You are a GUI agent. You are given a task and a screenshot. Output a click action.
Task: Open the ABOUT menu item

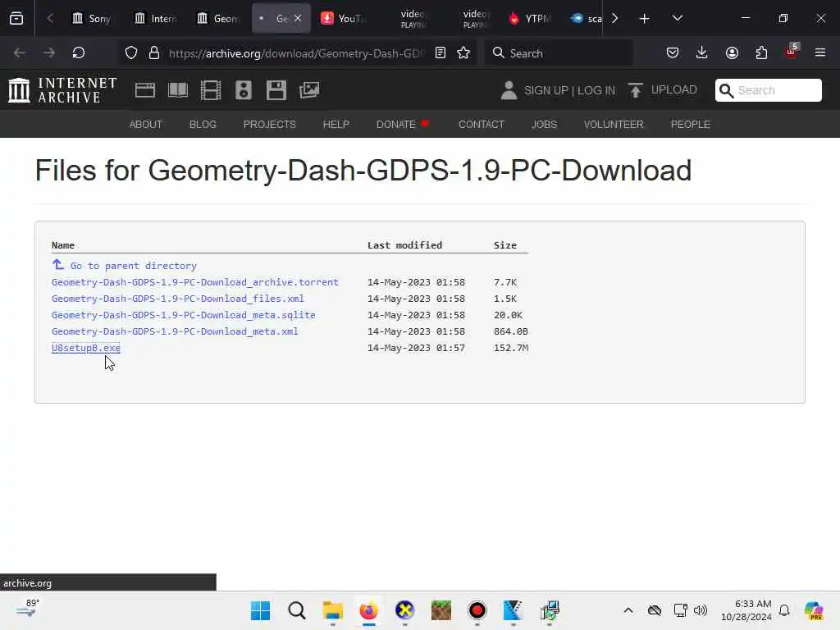[146, 125]
